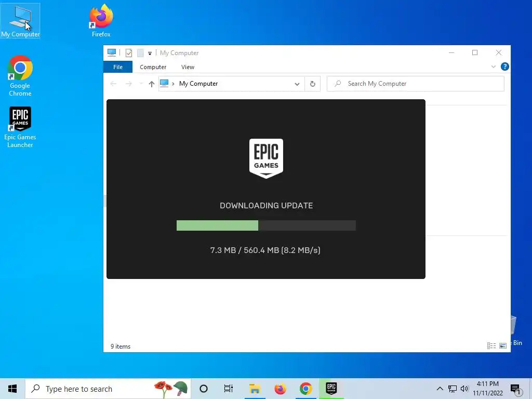This screenshot has height=399, width=532.
Task: Open the recent locations dropdown arrow
Action: (x=141, y=84)
